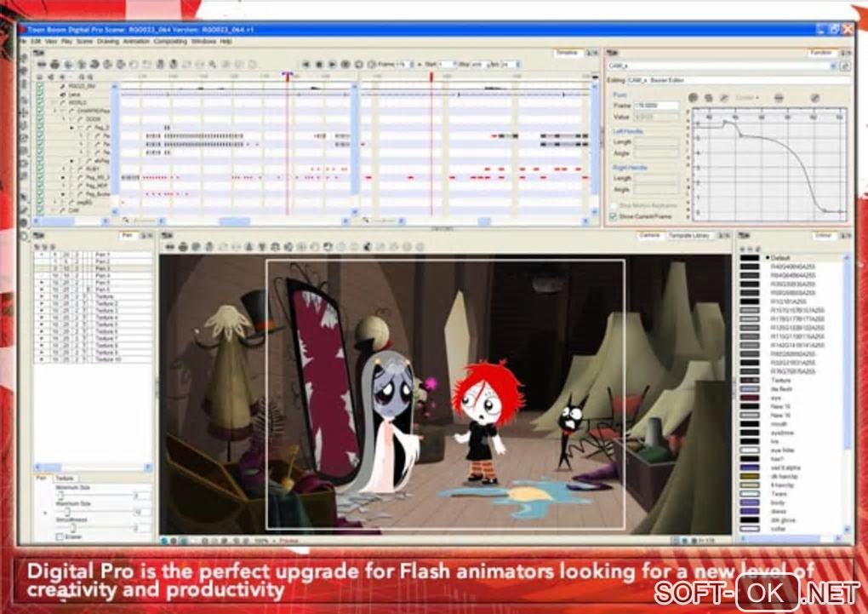
Task: Select the colour swatch beside 'Tears'
Action: (750, 494)
